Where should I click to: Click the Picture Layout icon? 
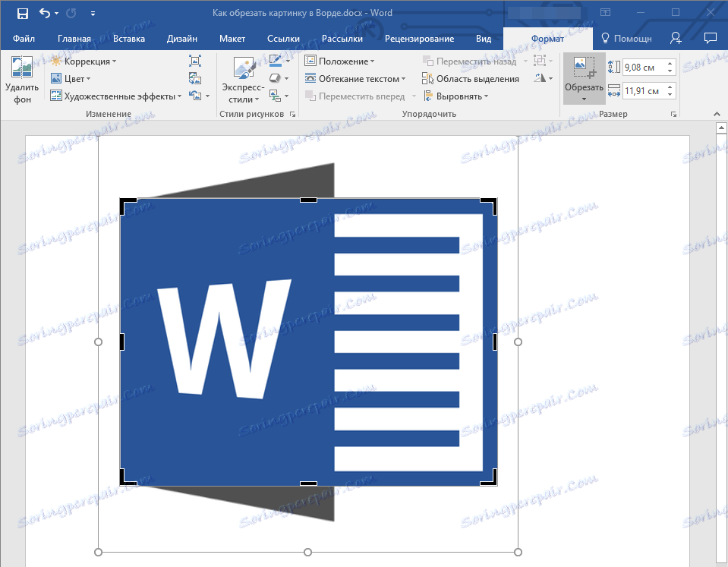(276, 96)
